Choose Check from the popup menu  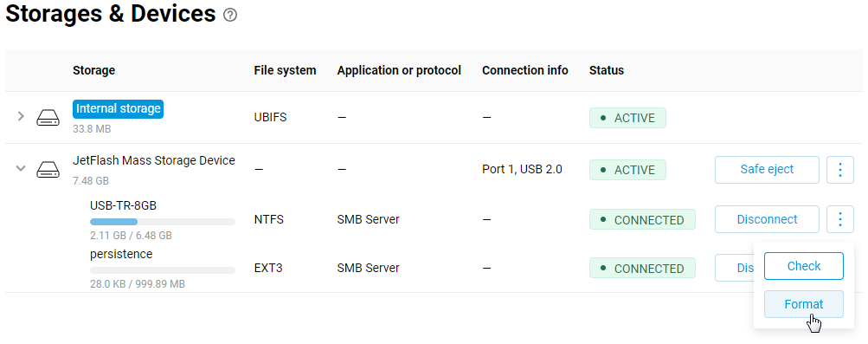coord(804,266)
